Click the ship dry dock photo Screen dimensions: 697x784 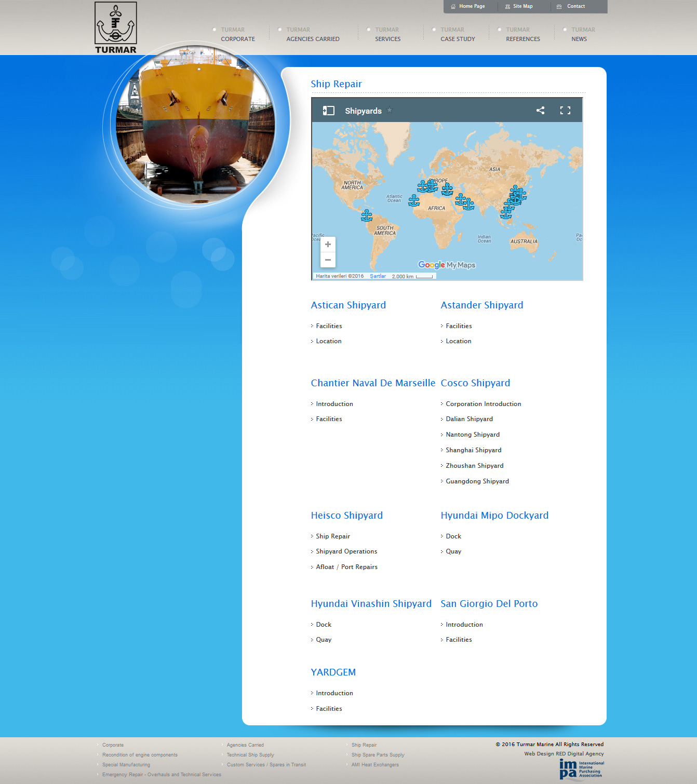pos(196,125)
